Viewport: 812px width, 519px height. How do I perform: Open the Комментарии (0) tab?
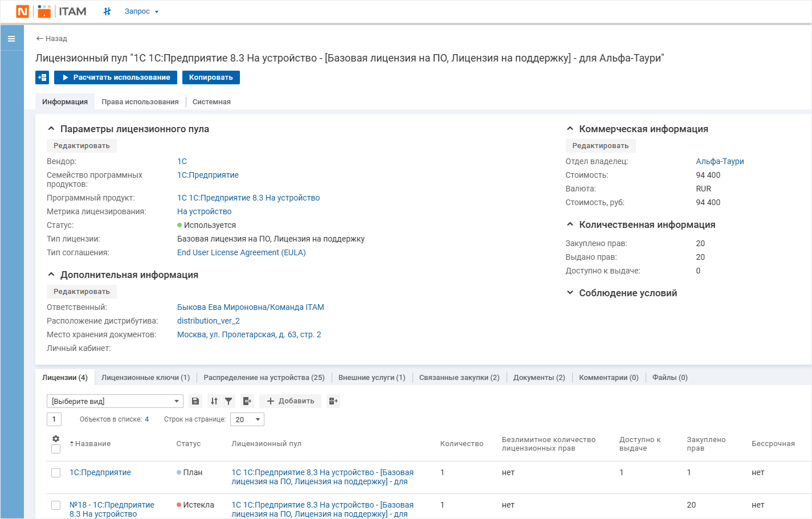click(x=609, y=378)
